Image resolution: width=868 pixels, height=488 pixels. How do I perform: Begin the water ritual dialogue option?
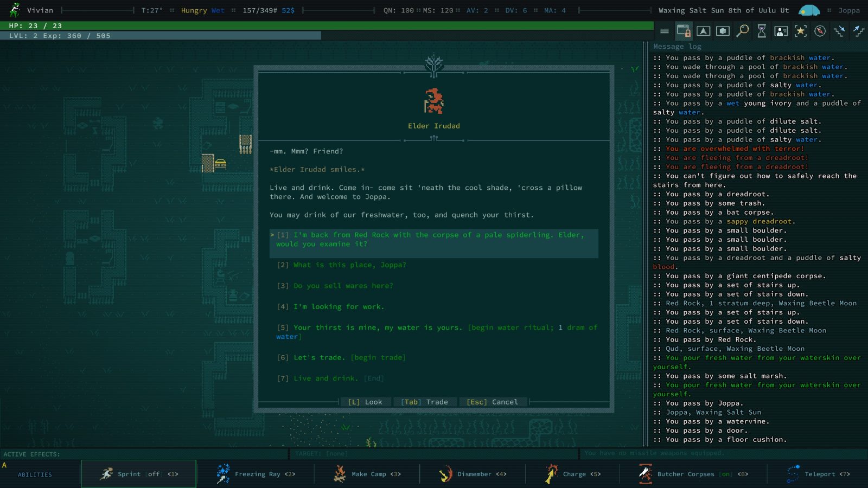[437, 332]
